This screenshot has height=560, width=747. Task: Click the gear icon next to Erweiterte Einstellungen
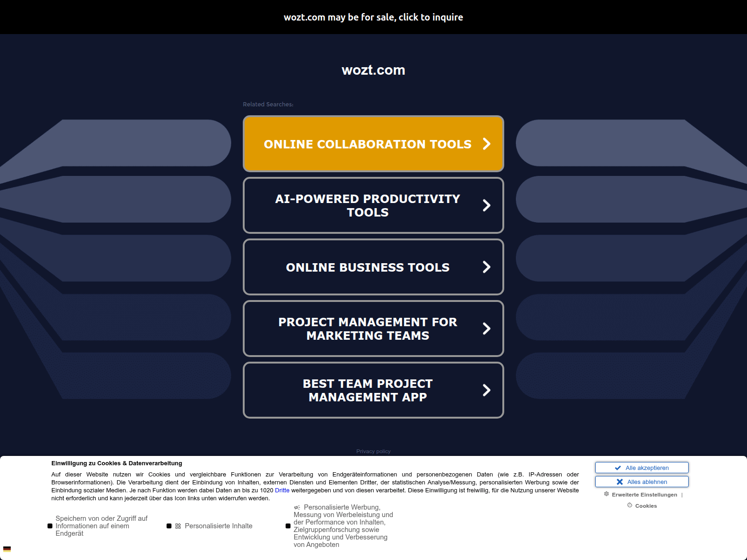click(x=606, y=494)
